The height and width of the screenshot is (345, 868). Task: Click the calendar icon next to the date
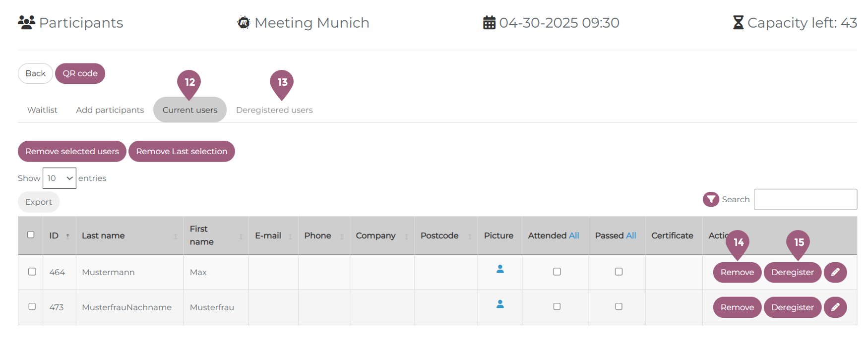(489, 23)
